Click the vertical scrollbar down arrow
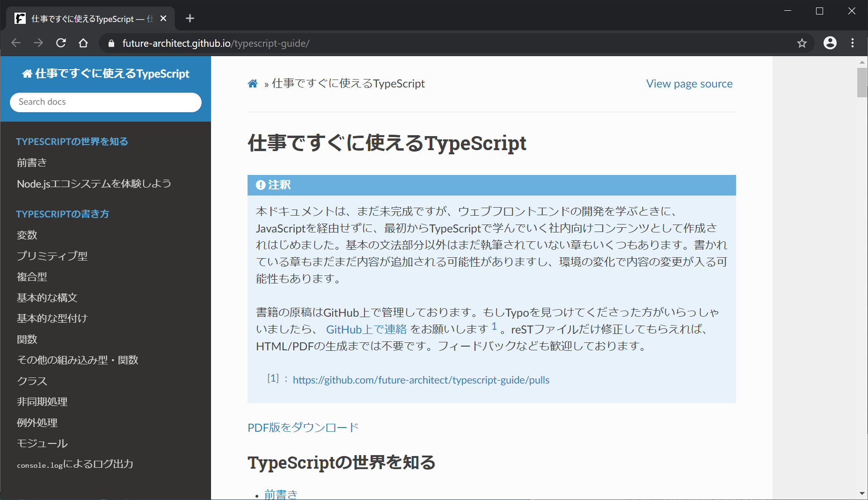This screenshot has height=500, width=868. 862,493
